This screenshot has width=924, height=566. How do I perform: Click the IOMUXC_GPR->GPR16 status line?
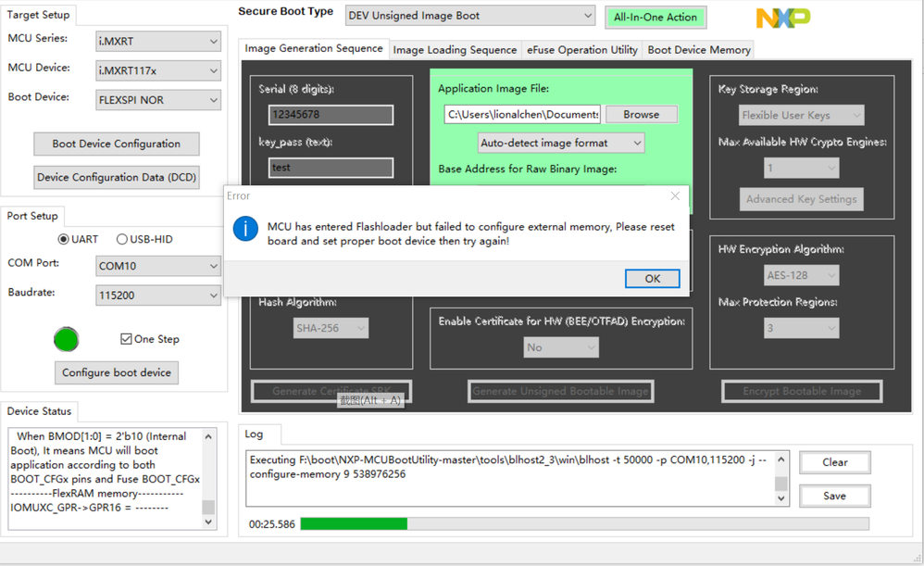pyautogui.click(x=90, y=507)
